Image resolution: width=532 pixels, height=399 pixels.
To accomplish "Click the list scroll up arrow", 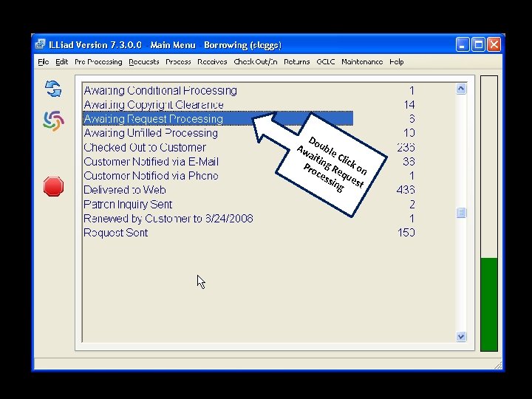I will 461,89.
